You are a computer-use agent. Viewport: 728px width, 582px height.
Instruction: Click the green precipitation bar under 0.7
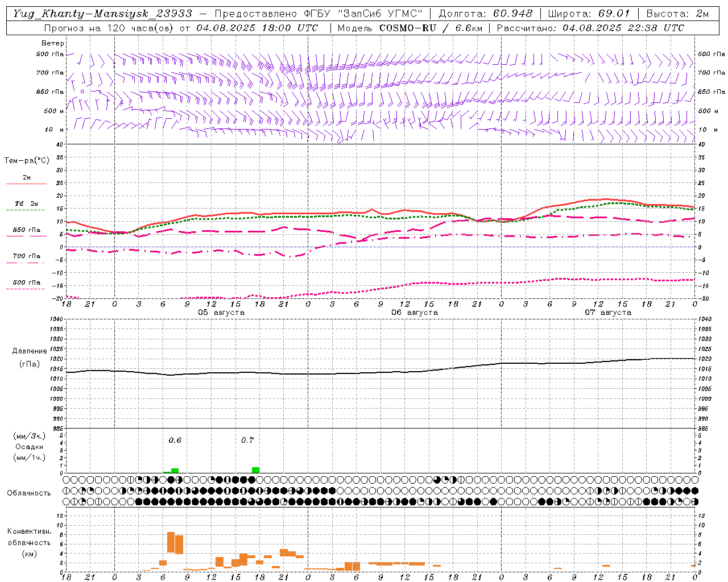click(256, 470)
